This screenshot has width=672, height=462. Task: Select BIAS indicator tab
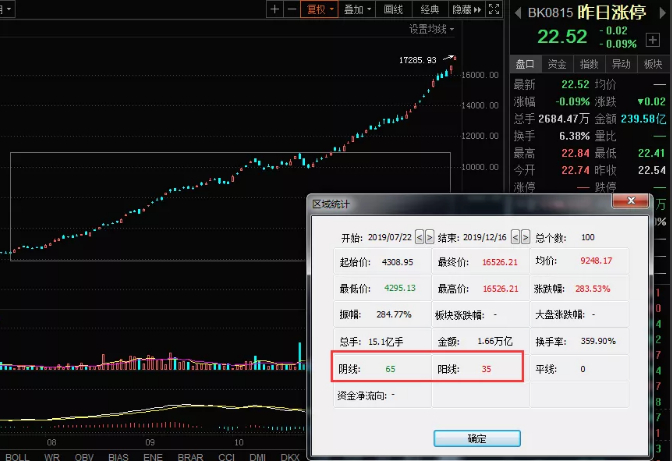(x=118, y=457)
